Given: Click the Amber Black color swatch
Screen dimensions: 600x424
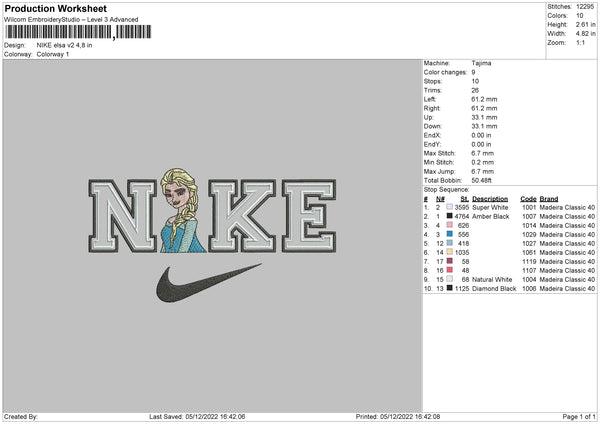Looking at the screenshot, I should pyautogui.click(x=450, y=216).
